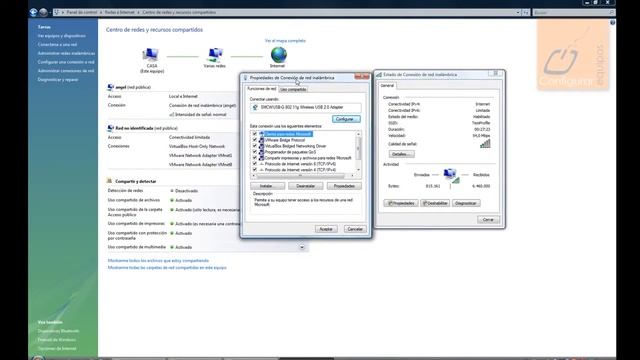This screenshot has width=640, height=360.
Task: Select Conexión de red inalámbrica (angel) text
Action: tap(202, 105)
